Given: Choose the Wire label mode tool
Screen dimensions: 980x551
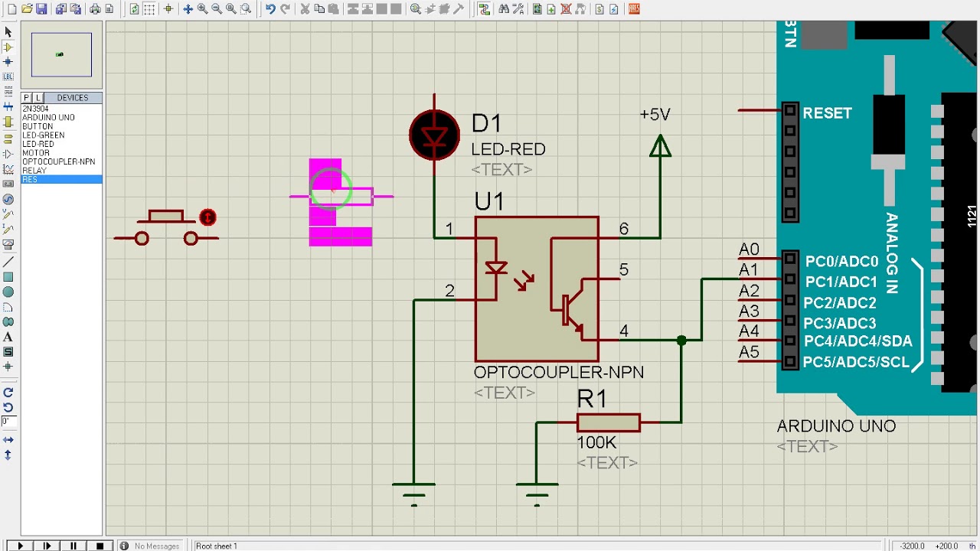Looking at the screenshot, I should click(x=8, y=77).
